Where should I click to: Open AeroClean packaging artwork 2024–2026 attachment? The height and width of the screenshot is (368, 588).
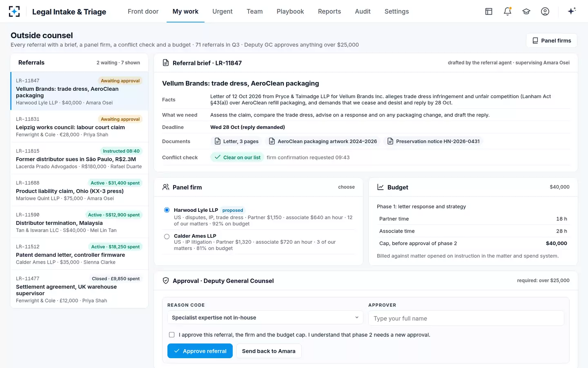click(323, 141)
